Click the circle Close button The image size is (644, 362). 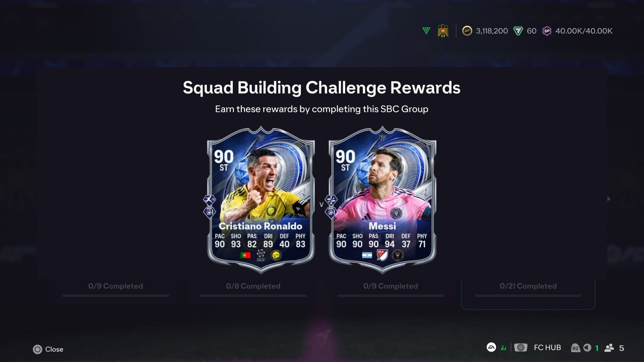[x=38, y=349]
